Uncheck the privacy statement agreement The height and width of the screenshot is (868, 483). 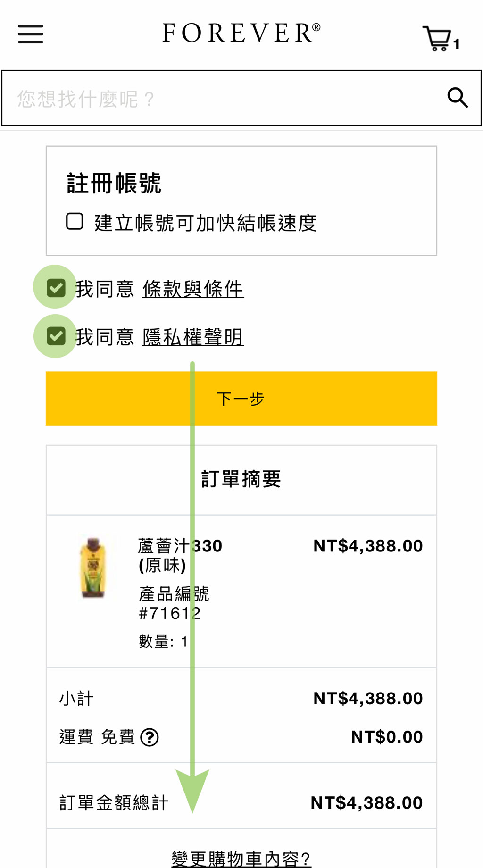click(56, 336)
